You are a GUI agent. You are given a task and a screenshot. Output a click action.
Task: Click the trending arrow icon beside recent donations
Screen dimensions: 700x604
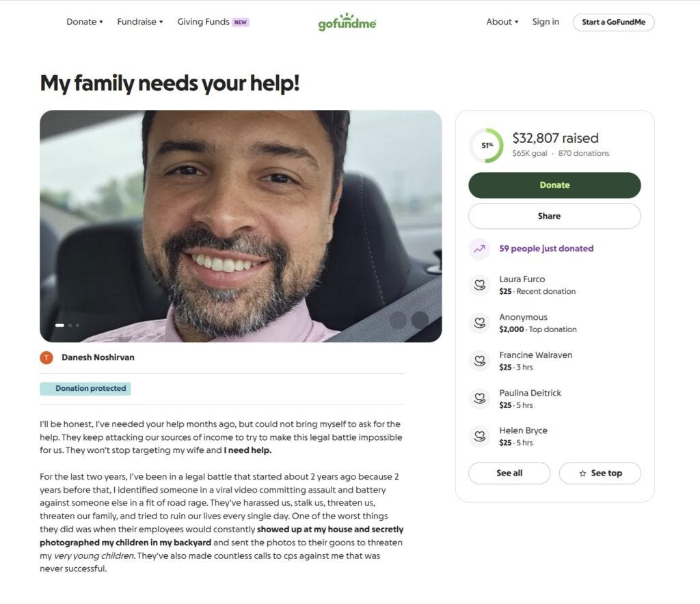click(479, 248)
